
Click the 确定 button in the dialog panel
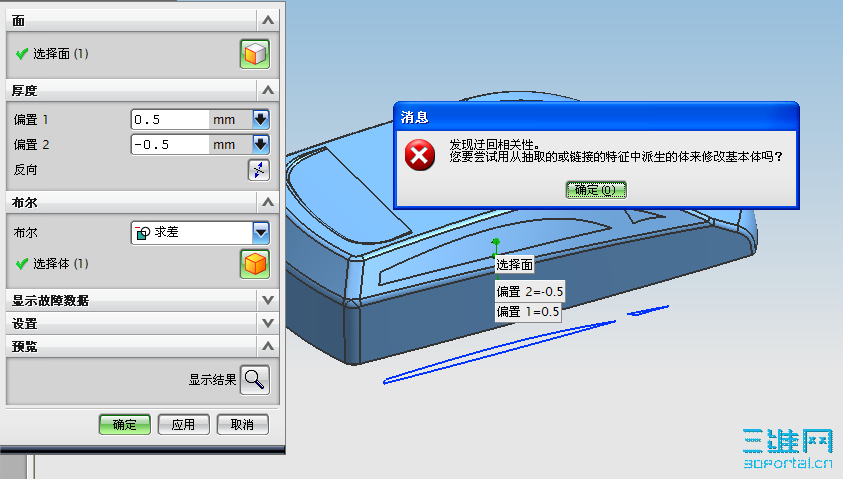(x=125, y=425)
